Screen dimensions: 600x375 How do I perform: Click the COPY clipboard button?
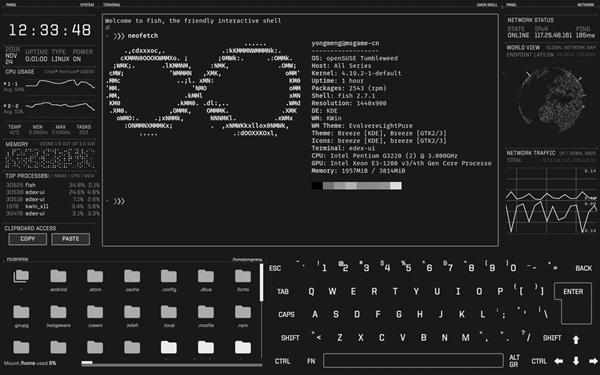tap(28, 239)
